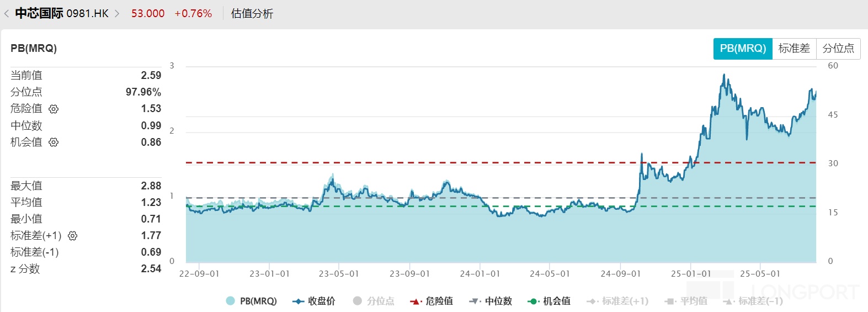
Task: Open settings gear next to 危险值
Action: pyautogui.click(x=54, y=109)
